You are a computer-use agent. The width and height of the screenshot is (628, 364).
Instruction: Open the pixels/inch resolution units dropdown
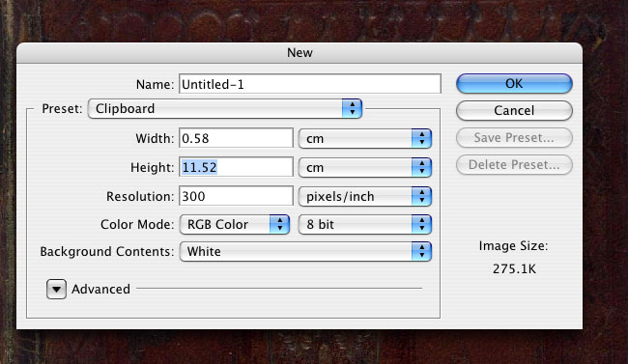[365, 196]
